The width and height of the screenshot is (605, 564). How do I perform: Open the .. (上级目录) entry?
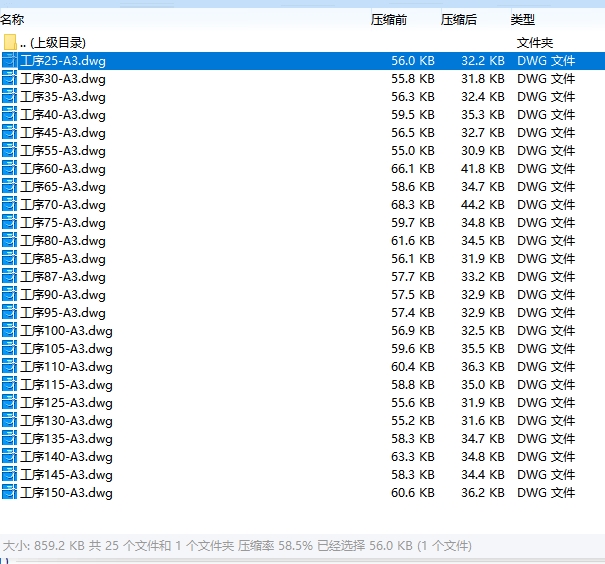tap(53, 42)
